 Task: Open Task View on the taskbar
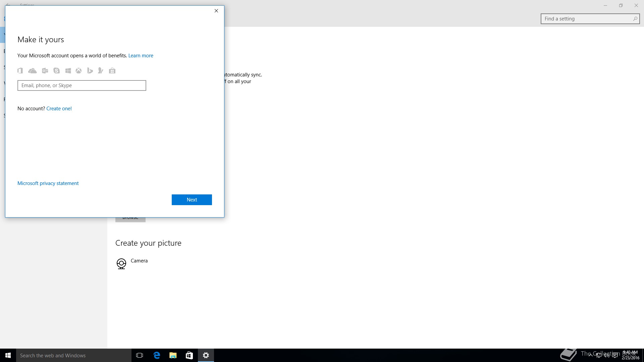pyautogui.click(x=140, y=355)
